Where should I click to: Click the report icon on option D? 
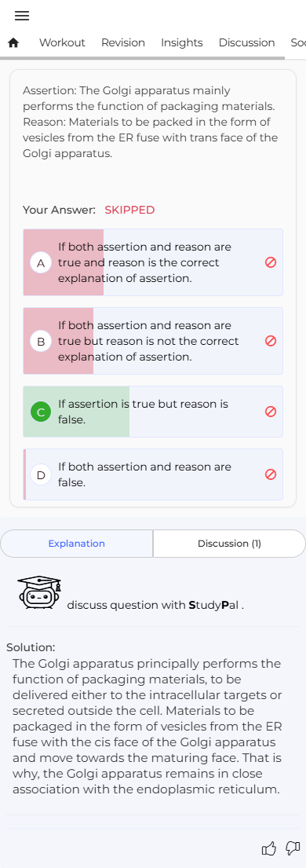pos(271,474)
